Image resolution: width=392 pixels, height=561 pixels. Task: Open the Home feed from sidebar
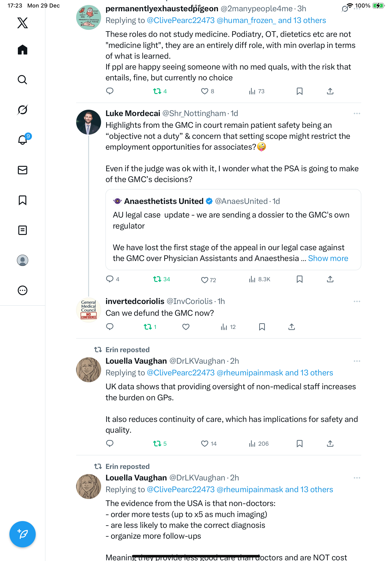pos(23,50)
